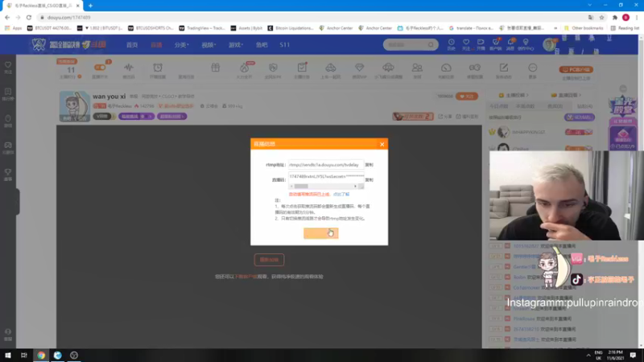Image resolution: width=644 pixels, height=362 pixels.
Task: Click the user avatar in header
Action: pos(549,44)
